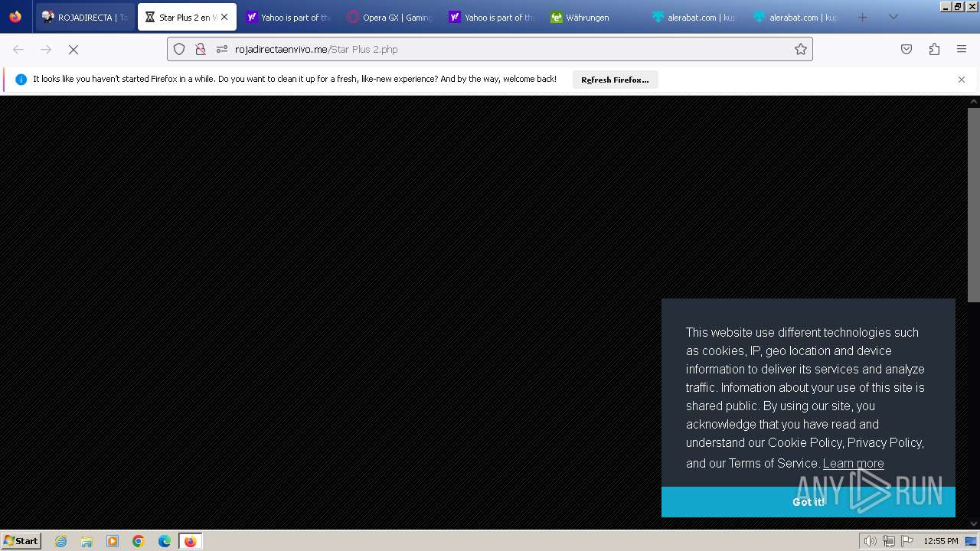Screen dimensions: 980x551
Task: Click the Show desktop button
Action: [972, 541]
